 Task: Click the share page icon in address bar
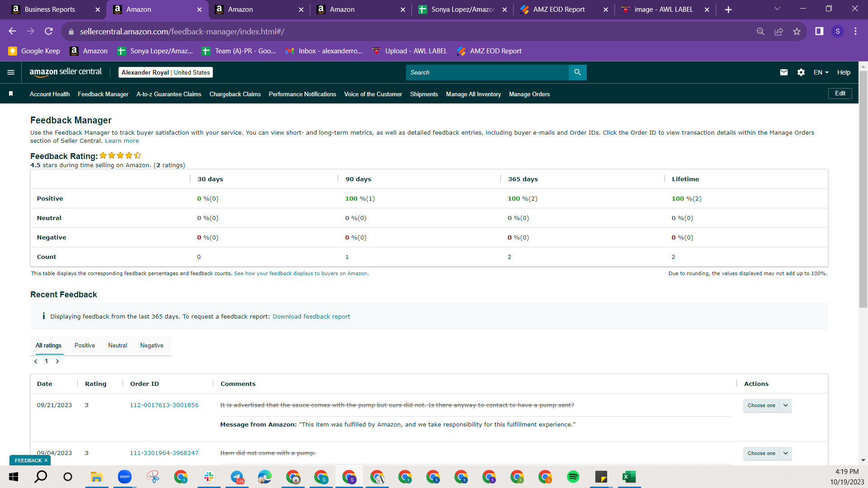[x=778, y=31]
